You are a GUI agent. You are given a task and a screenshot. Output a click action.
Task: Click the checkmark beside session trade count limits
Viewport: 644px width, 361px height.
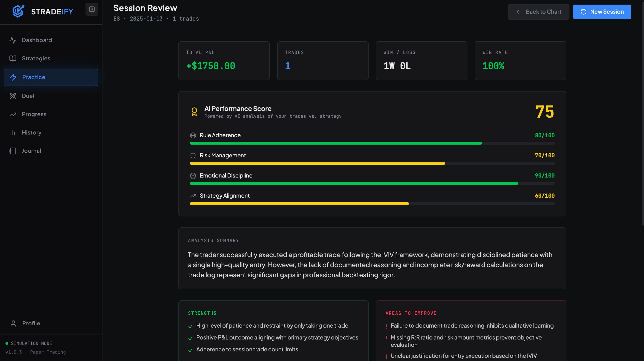pos(190,350)
